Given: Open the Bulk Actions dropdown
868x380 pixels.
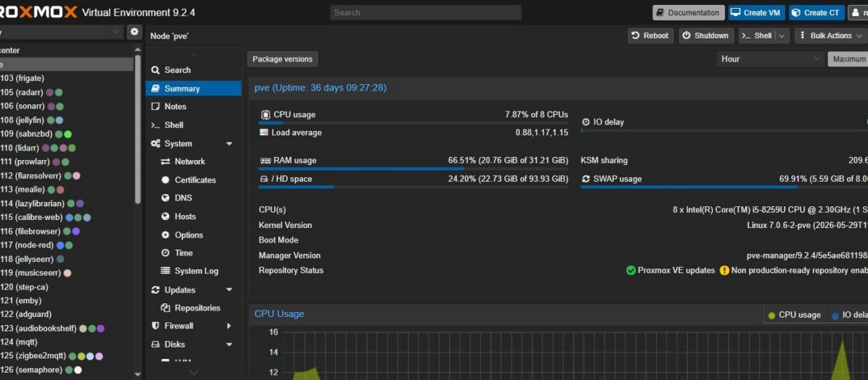Looking at the screenshot, I should pyautogui.click(x=830, y=35).
